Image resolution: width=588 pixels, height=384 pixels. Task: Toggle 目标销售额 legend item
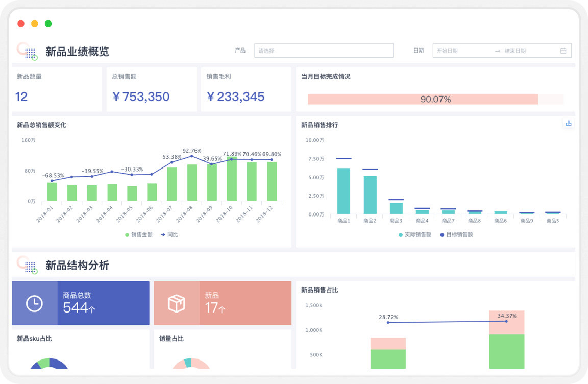click(x=456, y=235)
